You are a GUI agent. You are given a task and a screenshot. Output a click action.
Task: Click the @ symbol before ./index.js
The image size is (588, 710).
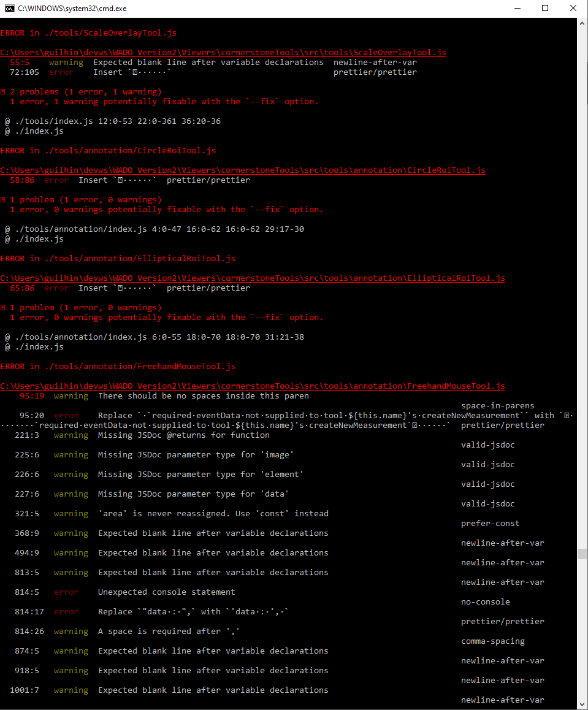click(x=6, y=130)
